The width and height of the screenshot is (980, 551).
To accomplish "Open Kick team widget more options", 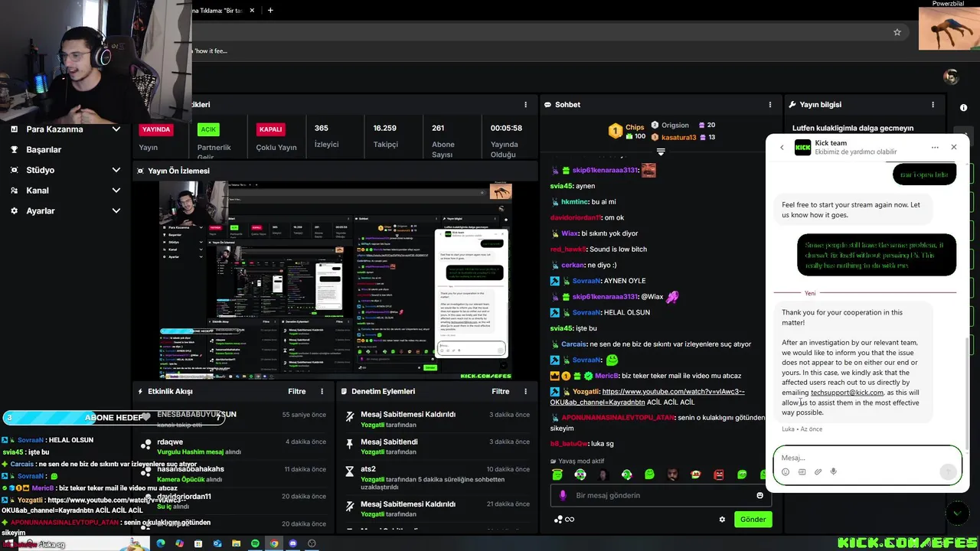I will [x=935, y=148].
